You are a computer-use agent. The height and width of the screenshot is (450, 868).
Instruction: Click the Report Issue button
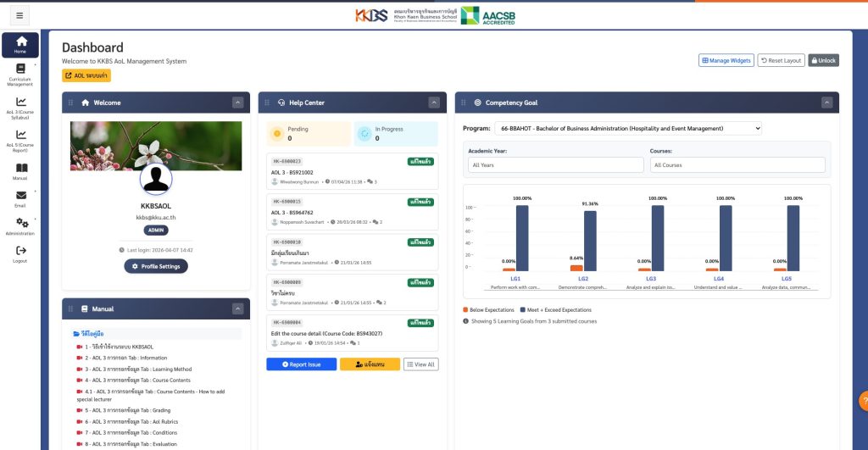[x=301, y=364]
